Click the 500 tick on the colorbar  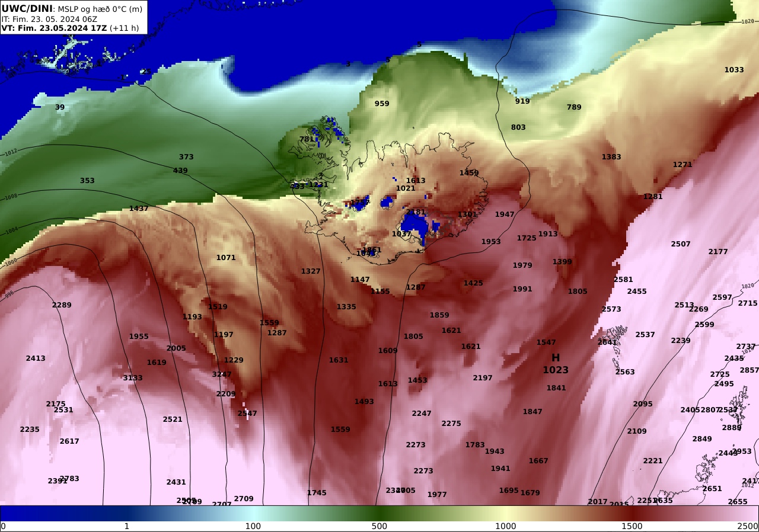click(379, 526)
